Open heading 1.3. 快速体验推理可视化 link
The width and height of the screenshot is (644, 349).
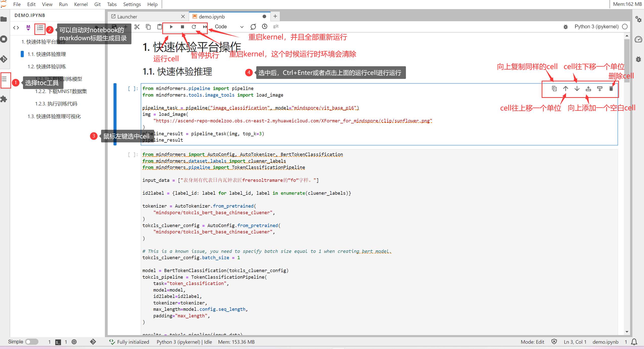pos(54,116)
